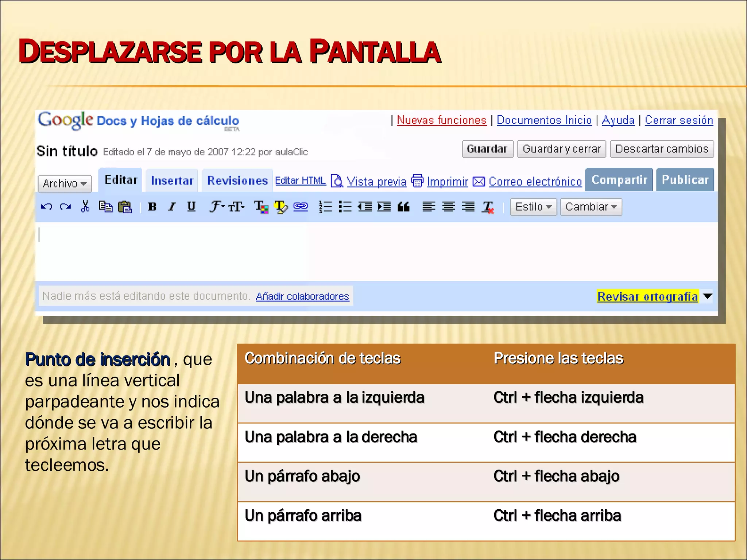Open the Estilo dropdown
Image resolution: width=747 pixels, height=560 pixels.
(533, 207)
